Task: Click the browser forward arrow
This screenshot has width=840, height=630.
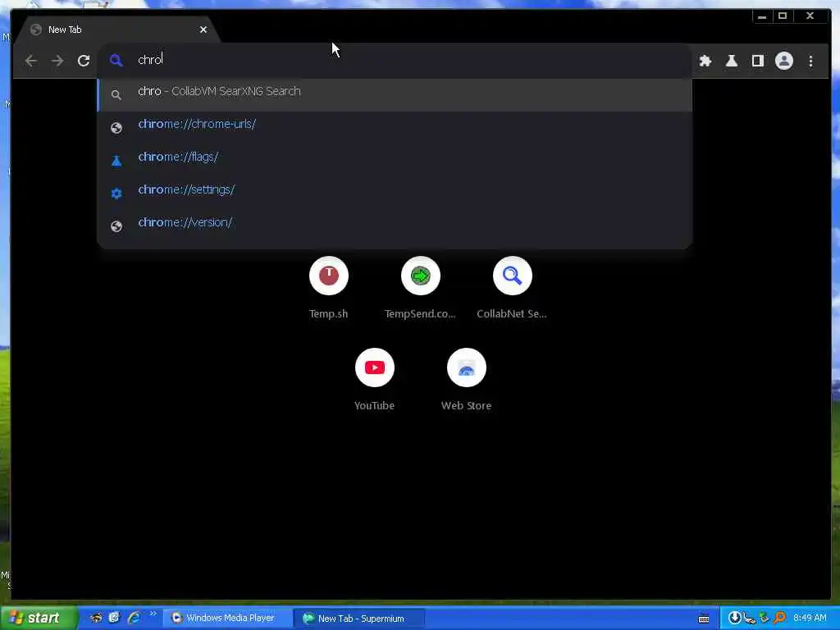Action: click(x=57, y=61)
